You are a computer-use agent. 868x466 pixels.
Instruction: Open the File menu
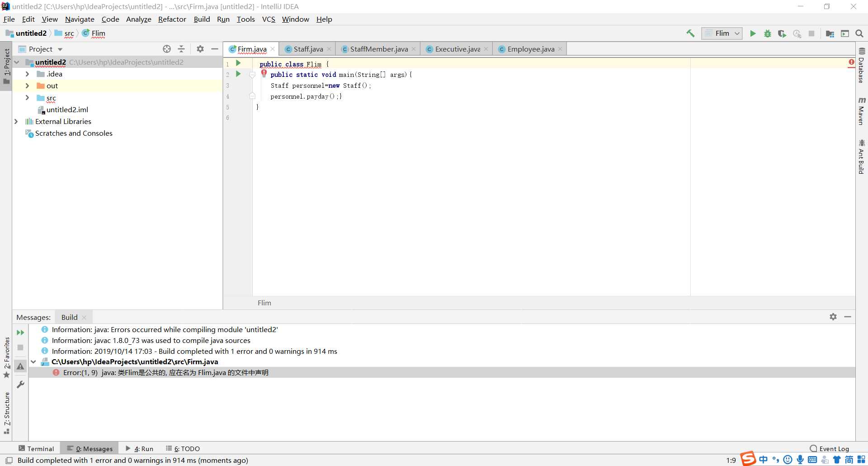[x=9, y=19]
